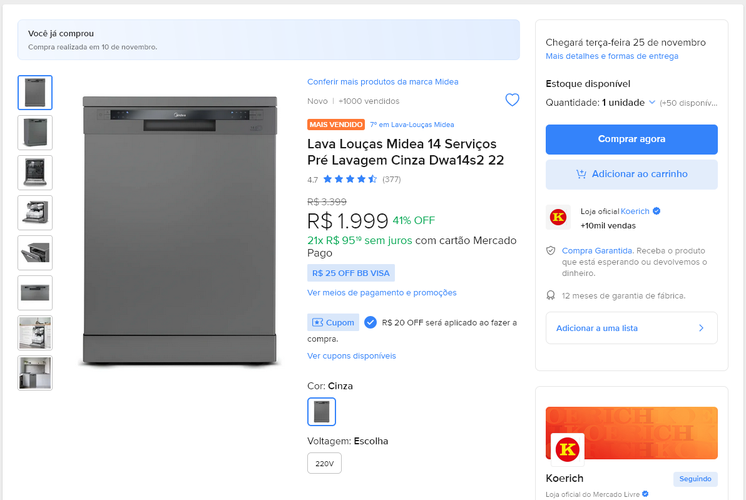Open the 7º em Lava-Louças Midea link
The width and height of the screenshot is (746, 500).
coord(412,125)
